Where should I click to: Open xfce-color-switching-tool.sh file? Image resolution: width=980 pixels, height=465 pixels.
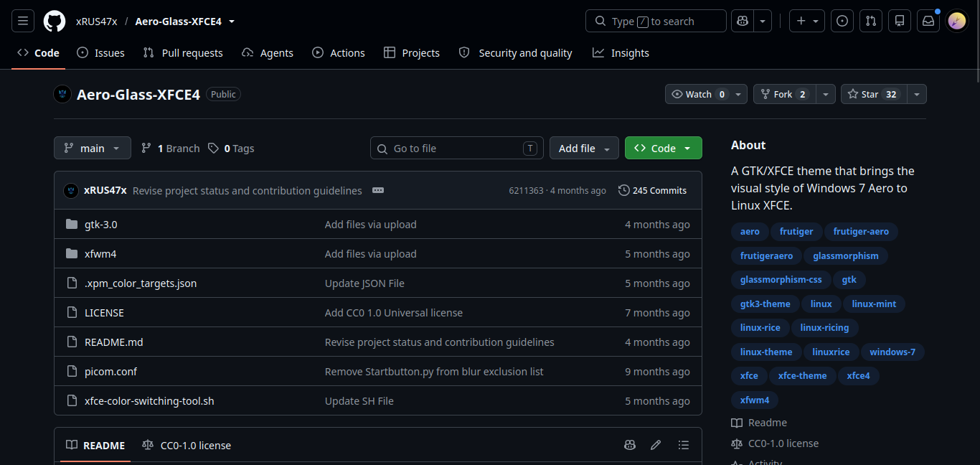pos(149,401)
